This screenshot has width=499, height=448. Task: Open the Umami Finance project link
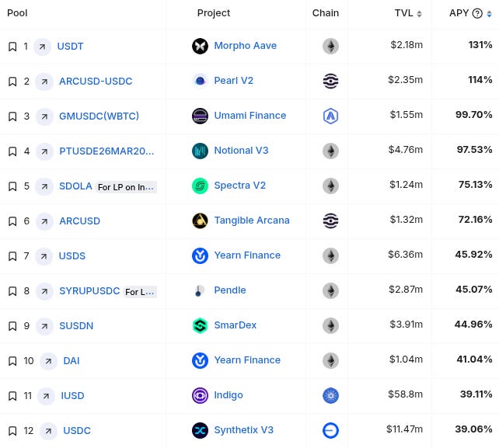tap(250, 116)
